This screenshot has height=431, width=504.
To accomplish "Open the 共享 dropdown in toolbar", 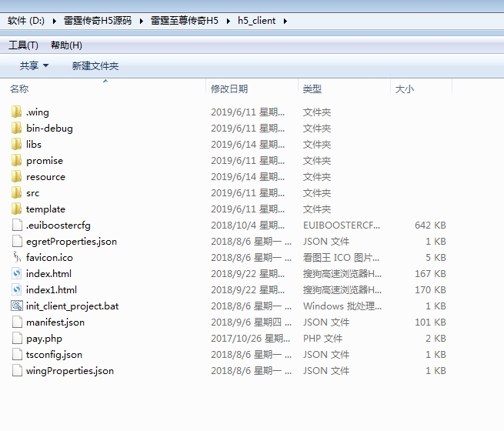I will click(x=34, y=66).
